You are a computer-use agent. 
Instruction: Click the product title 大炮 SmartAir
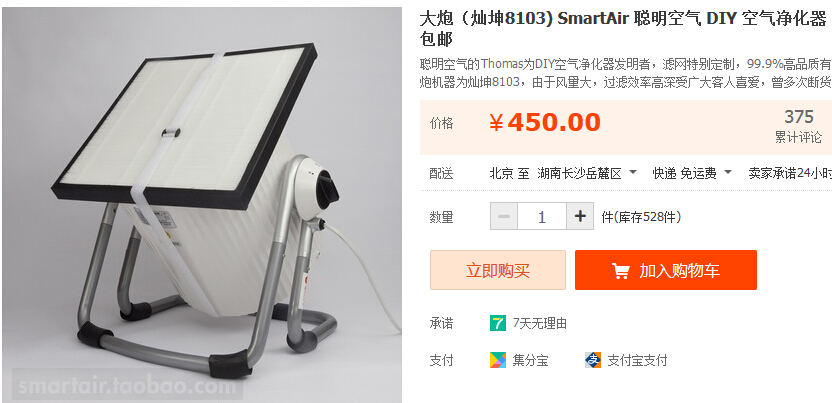click(623, 29)
